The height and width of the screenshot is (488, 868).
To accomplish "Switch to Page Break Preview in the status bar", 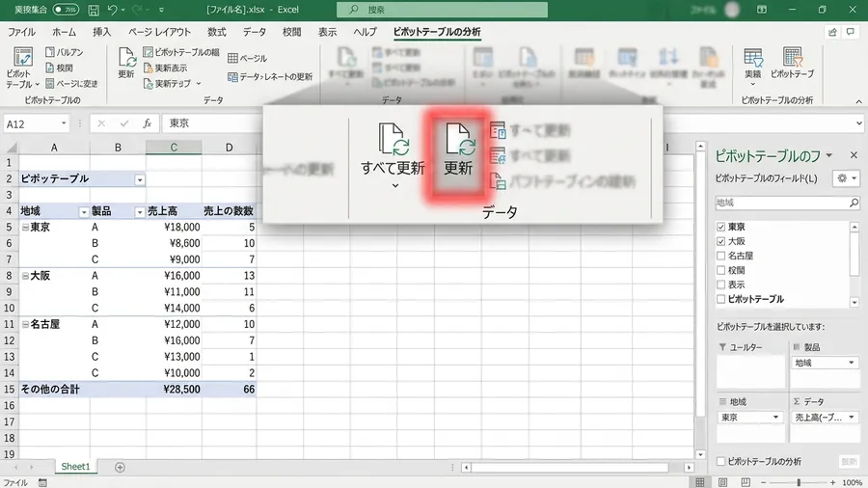I will (746, 482).
